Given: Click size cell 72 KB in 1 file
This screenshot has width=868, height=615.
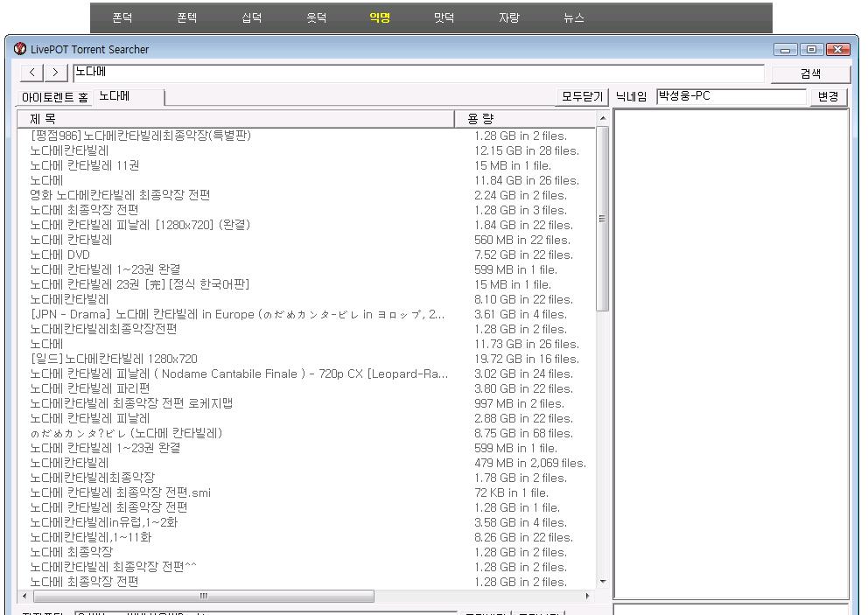Looking at the screenshot, I should tap(512, 493).
